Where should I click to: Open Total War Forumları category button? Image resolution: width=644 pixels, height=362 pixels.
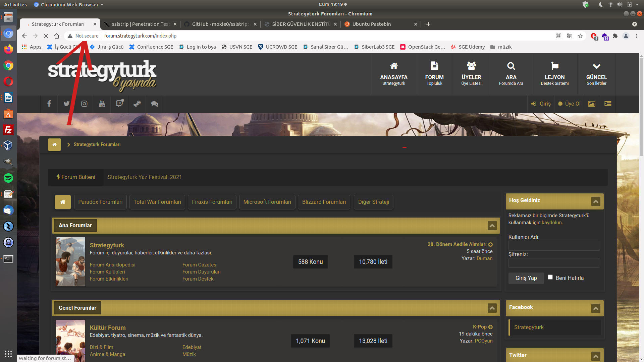point(157,202)
